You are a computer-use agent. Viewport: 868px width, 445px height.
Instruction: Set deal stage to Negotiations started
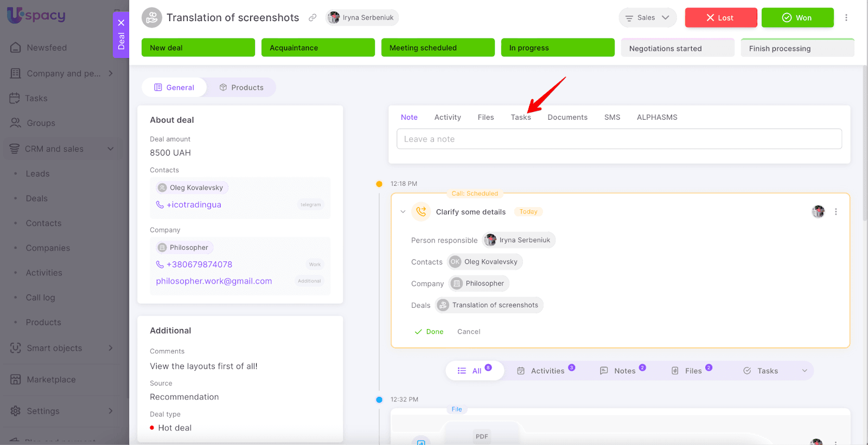[677, 48]
